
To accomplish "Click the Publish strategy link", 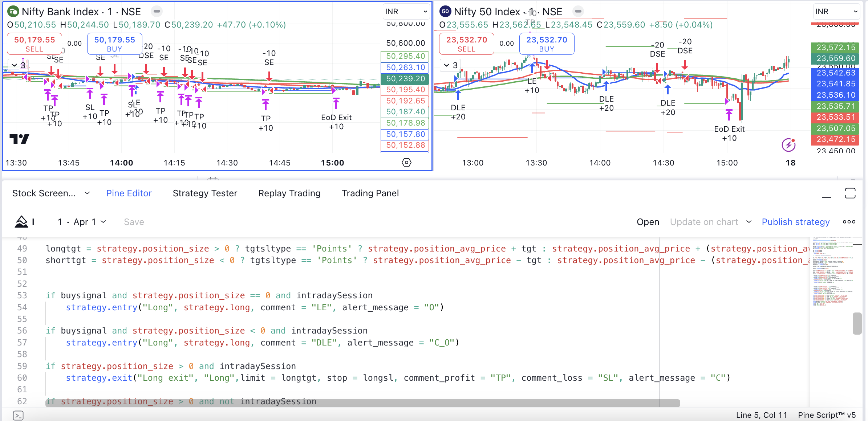I will (x=795, y=222).
